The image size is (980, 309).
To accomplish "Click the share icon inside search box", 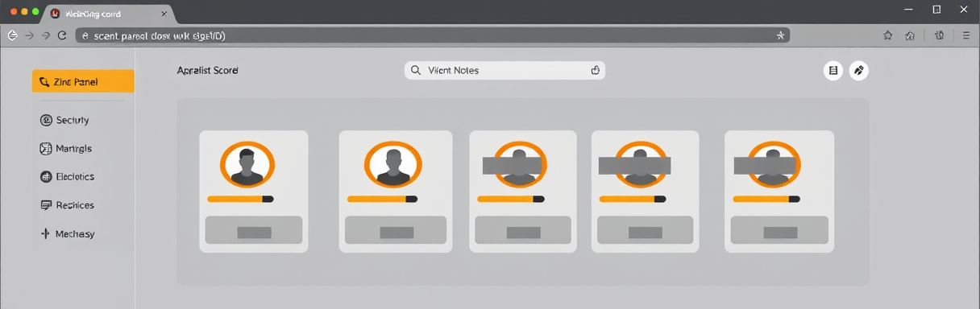I will 596,70.
